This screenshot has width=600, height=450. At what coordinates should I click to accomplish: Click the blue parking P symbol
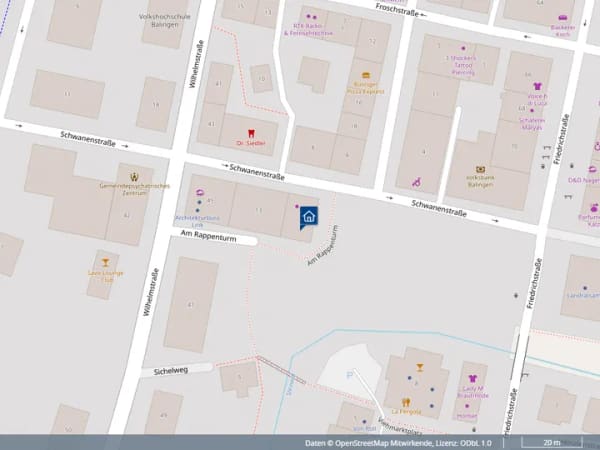point(349,375)
